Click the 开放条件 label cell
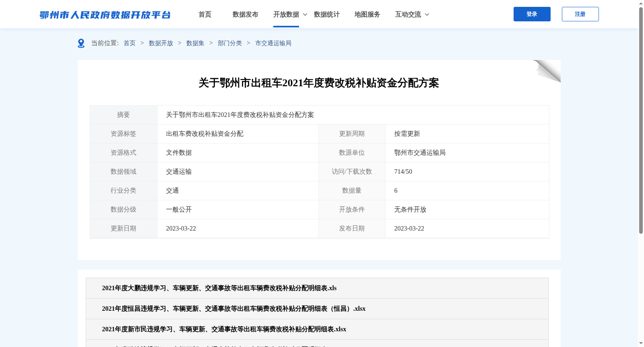Image resolution: width=644 pixels, height=347 pixels. (352, 210)
